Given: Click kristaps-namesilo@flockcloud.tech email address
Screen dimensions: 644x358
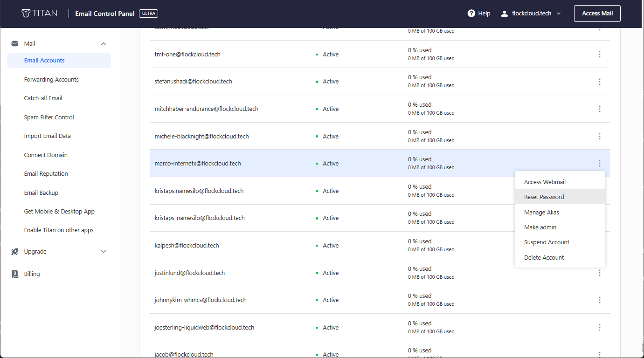Looking at the screenshot, I should click(200, 218).
